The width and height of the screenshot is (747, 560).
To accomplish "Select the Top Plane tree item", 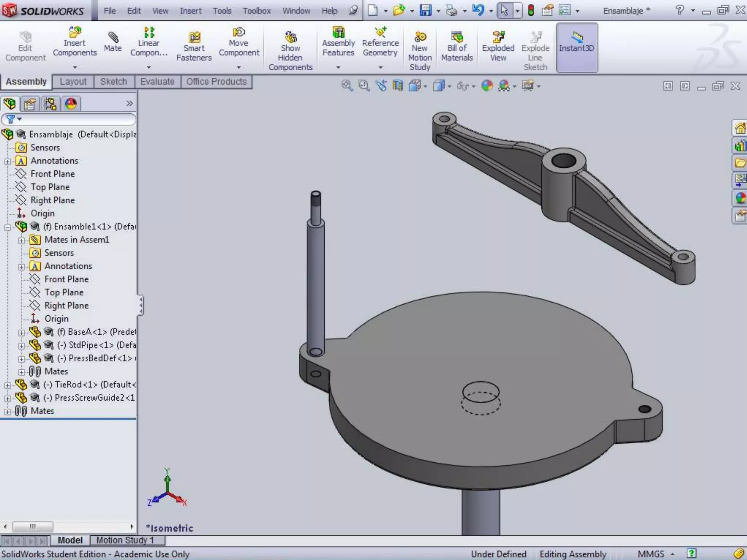I will pos(50,187).
